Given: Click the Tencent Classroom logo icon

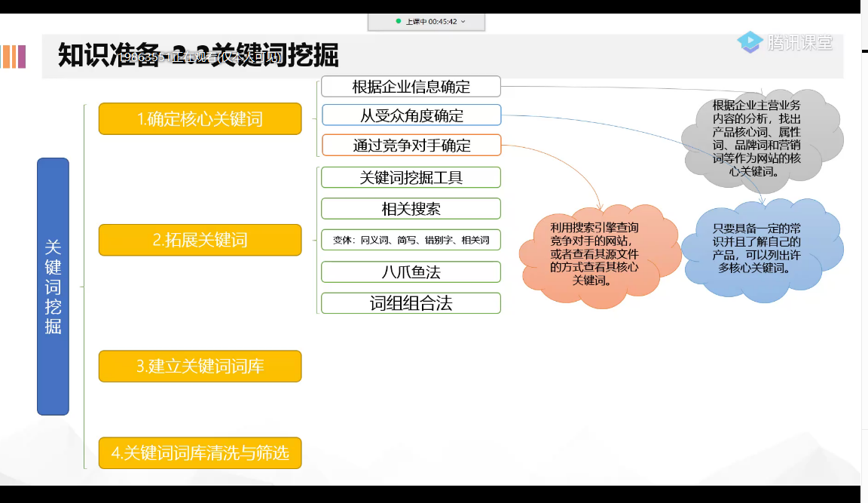Looking at the screenshot, I should coord(750,42).
